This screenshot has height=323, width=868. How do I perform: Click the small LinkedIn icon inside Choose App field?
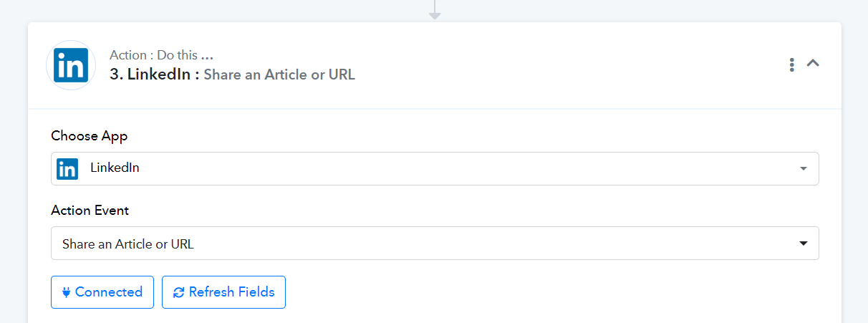point(67,168)
